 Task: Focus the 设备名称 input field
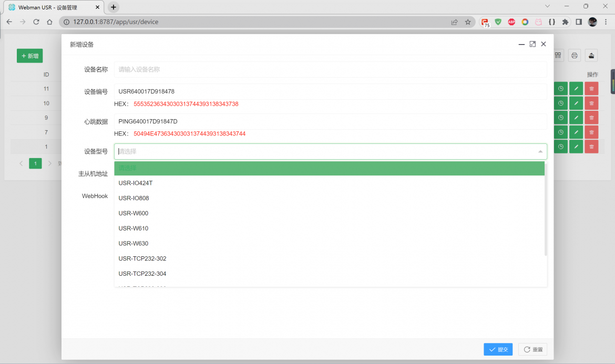330,69
